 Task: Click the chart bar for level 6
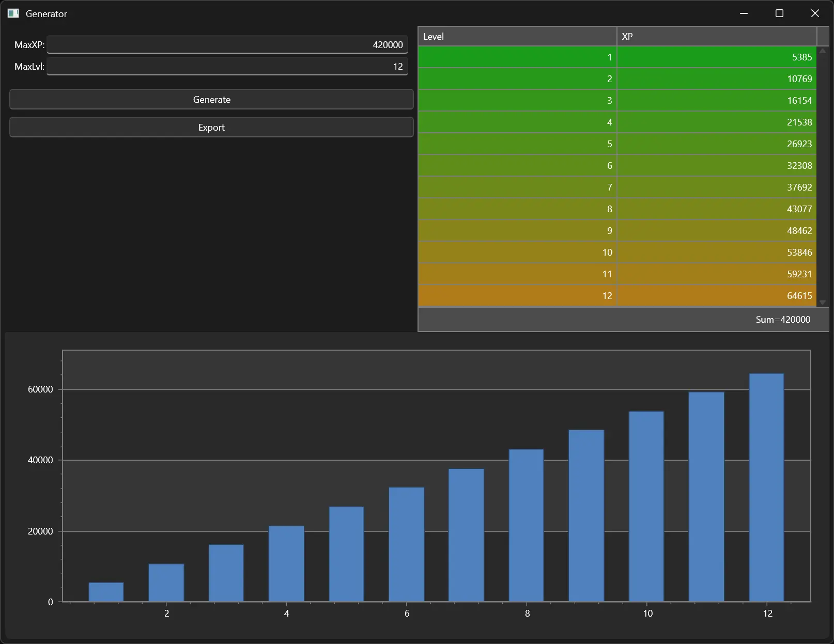[x=407, y=544]
